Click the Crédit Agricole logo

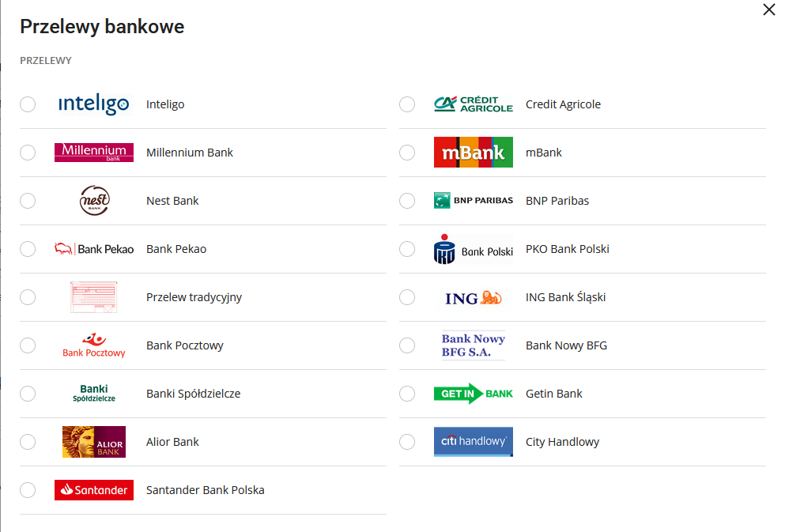[473, 104]
